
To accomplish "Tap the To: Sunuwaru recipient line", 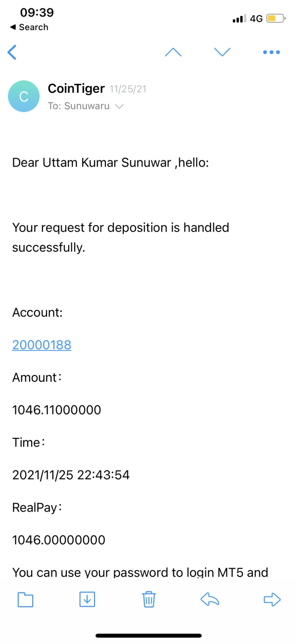I will coord(79,106).
